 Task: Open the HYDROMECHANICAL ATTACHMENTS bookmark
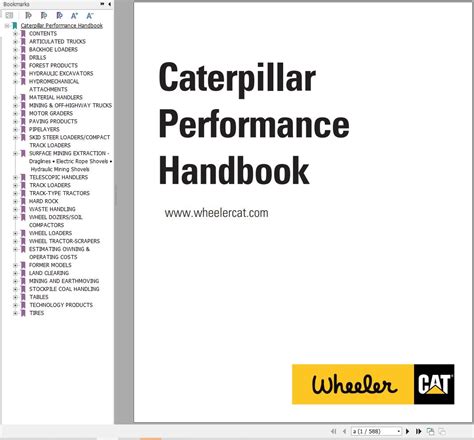point(54,86)
